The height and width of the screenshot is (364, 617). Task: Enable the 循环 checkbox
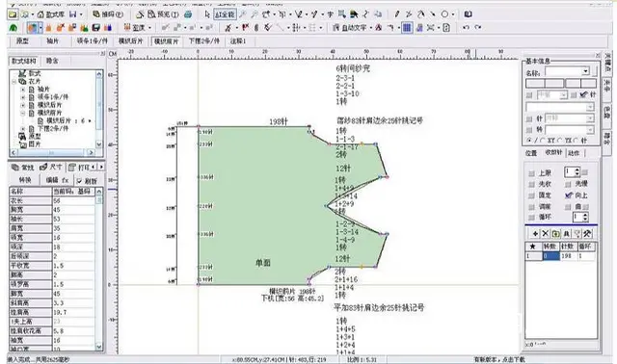coord(531,217)
